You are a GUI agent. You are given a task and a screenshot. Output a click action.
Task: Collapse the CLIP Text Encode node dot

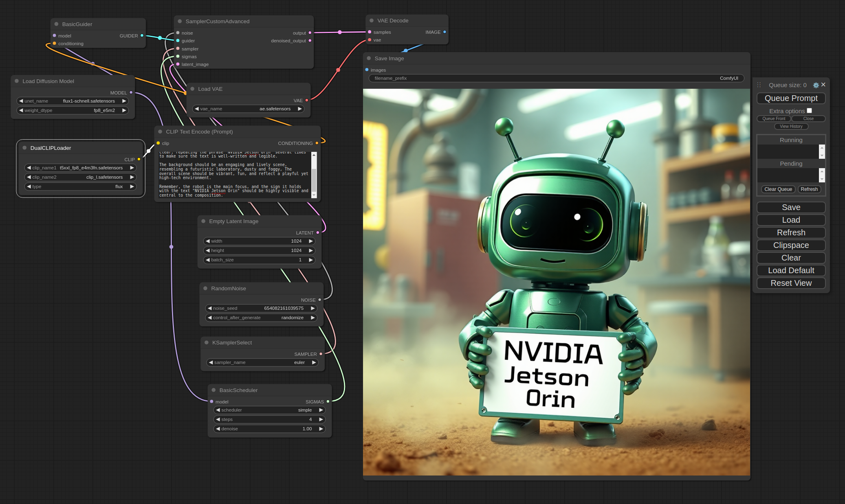click(x=160, y=131)
